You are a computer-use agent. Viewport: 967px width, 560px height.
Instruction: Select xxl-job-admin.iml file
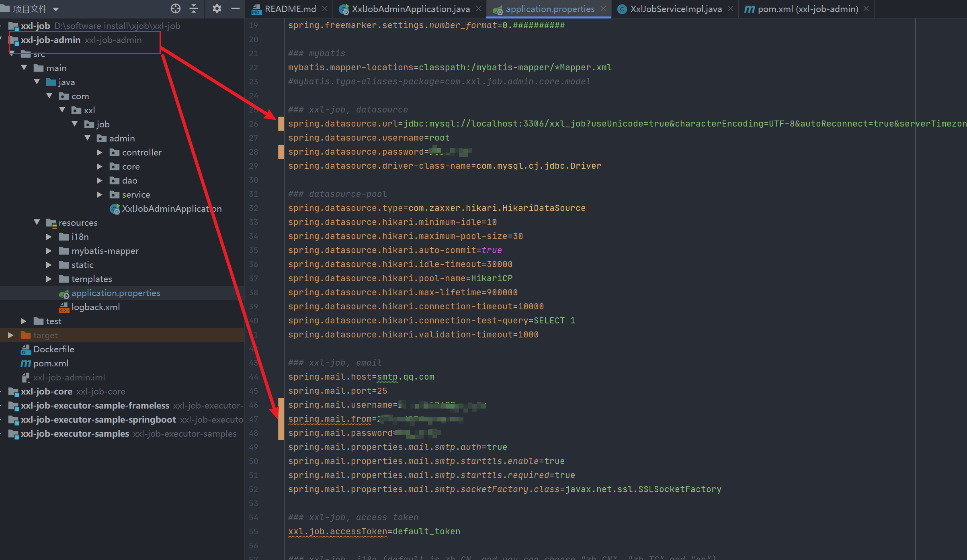click(x=69, y=377)
